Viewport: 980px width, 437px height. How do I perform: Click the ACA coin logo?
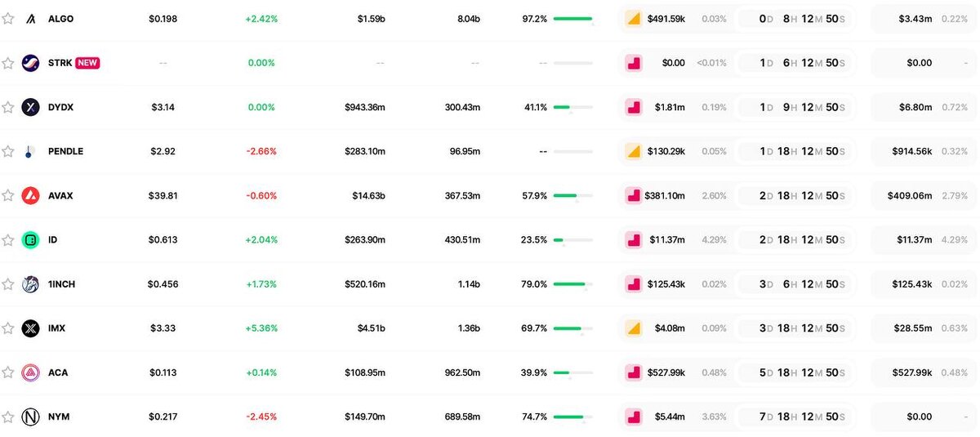coord(30,372)
